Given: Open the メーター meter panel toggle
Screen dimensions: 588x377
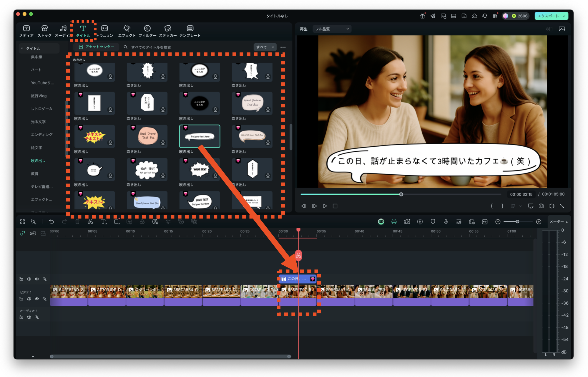Looking at the screenshot, I should pyautogui.click(x=559, y=221).
